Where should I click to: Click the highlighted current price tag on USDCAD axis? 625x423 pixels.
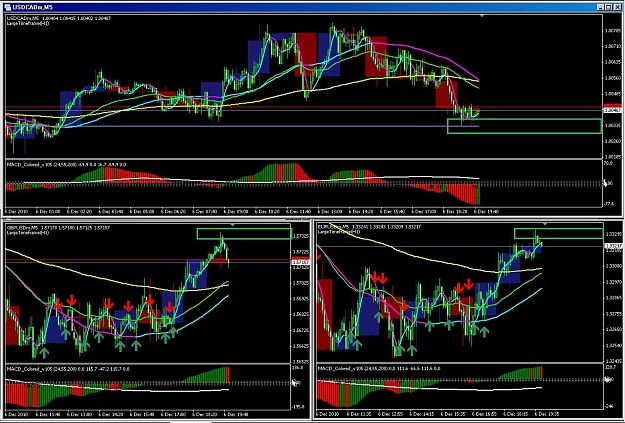point(612,108)
